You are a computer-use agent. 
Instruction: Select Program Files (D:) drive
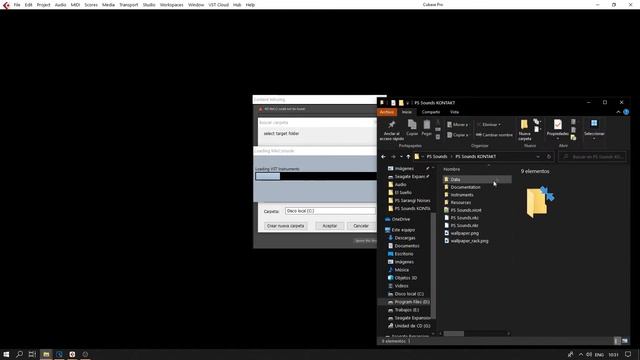click(411, 302)
